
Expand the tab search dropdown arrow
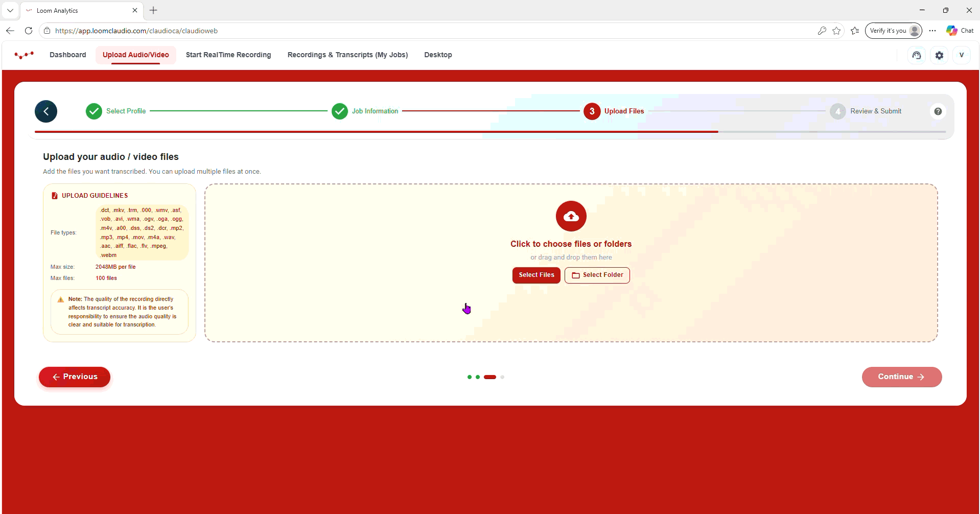pos(10,10)
